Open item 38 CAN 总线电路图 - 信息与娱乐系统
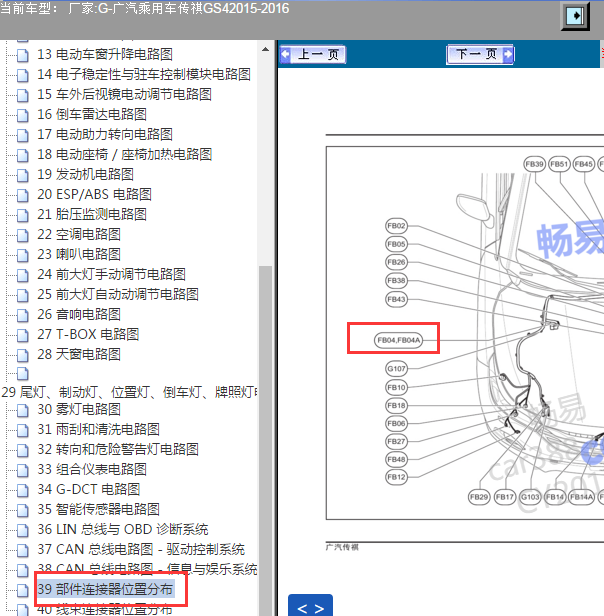 tap(147, 570)
